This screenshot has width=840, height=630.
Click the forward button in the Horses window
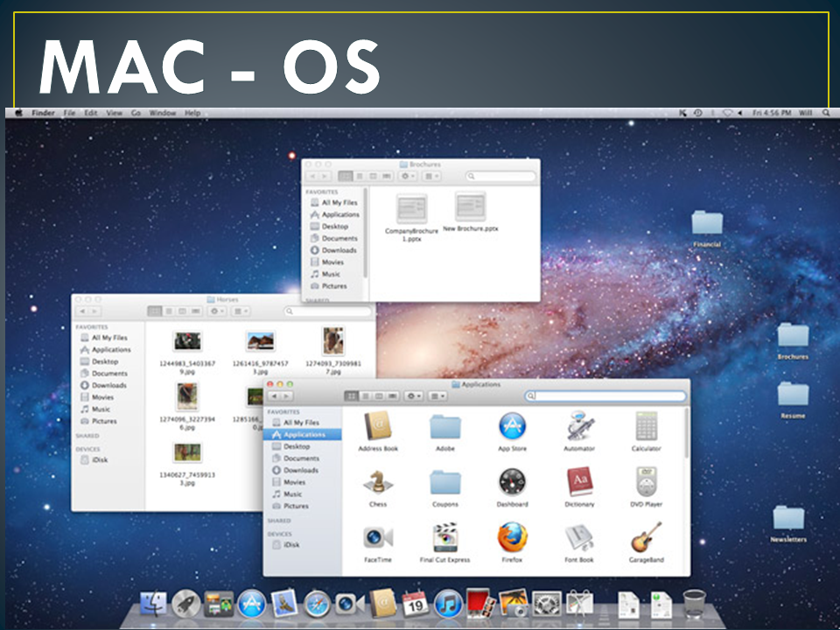(94, 310)
